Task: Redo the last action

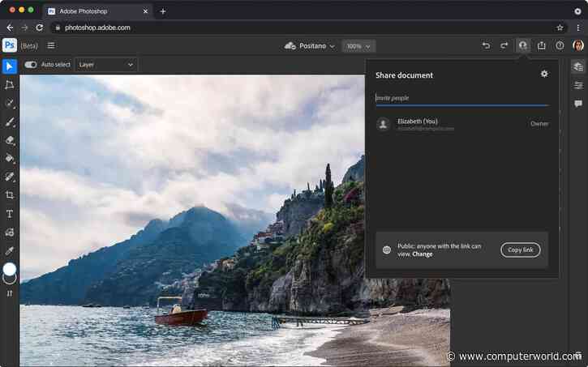Action: coord(504,45)
